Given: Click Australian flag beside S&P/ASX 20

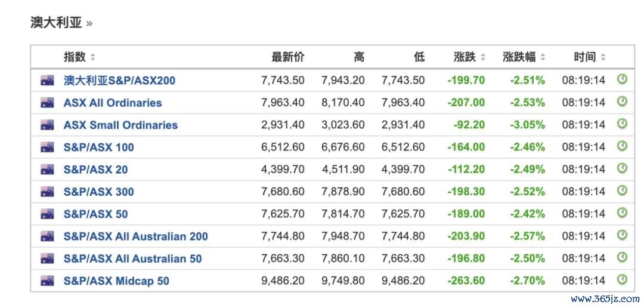Looking at the screenshot, I should pyautogui.click(x=47, y=170).
